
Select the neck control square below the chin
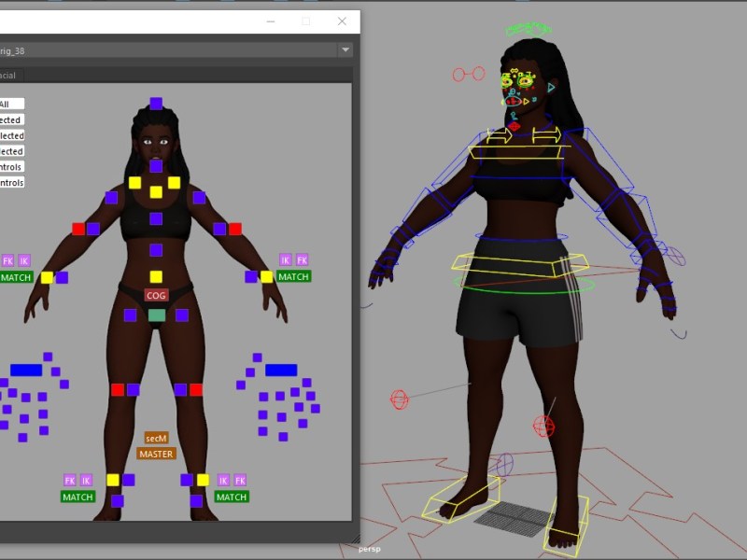click(156, 164)
